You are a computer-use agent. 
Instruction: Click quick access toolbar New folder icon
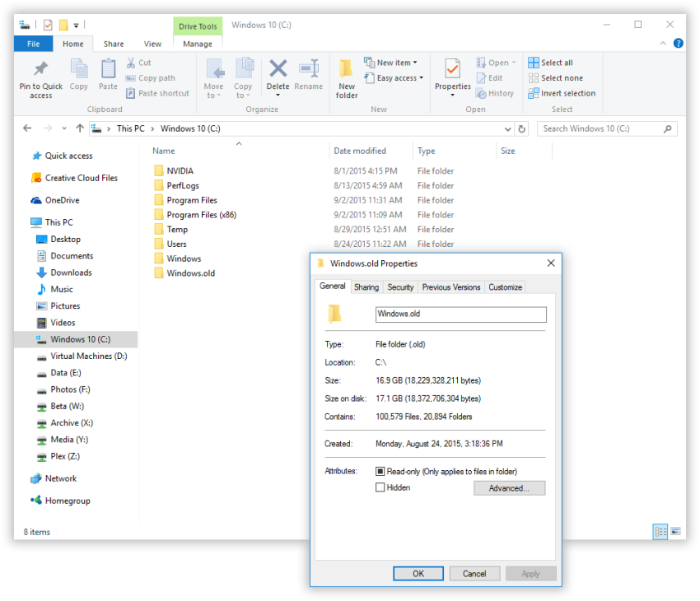63,25
